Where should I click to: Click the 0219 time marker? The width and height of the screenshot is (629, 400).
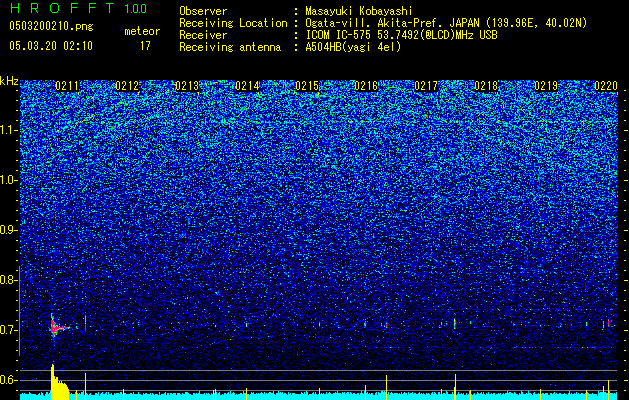(x=546, y=86)
